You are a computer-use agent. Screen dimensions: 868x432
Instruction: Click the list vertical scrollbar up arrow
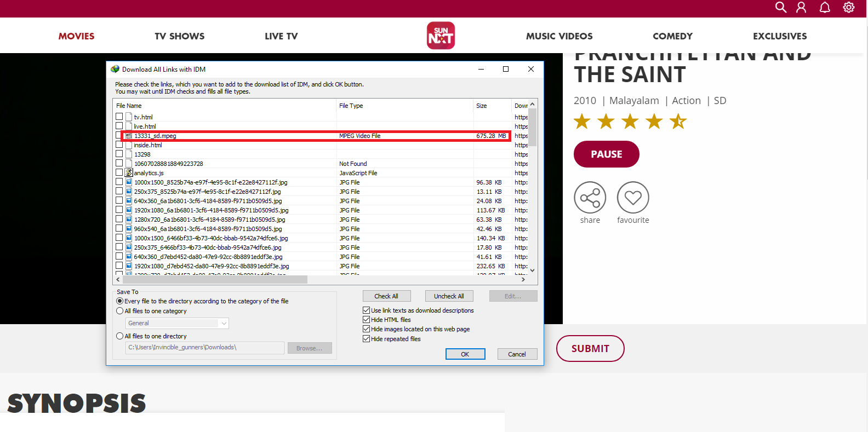click(532, 104)
